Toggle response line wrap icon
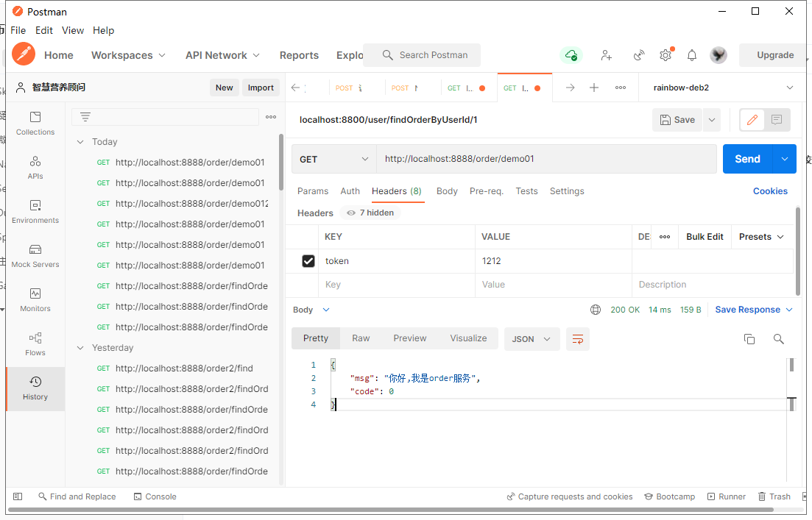 click(x=578, y=339)
